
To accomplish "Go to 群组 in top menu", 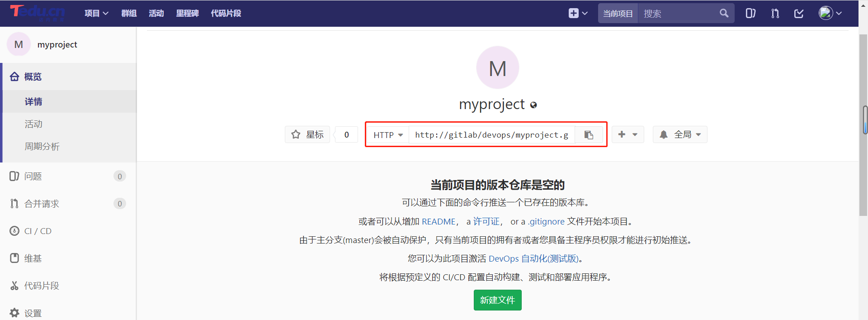I will 129,13.
